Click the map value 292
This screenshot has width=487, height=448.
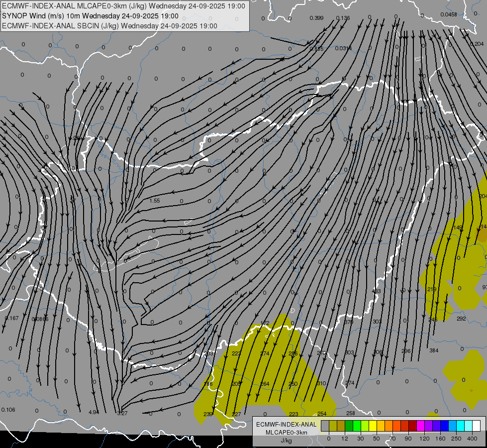tap(461, 319)
